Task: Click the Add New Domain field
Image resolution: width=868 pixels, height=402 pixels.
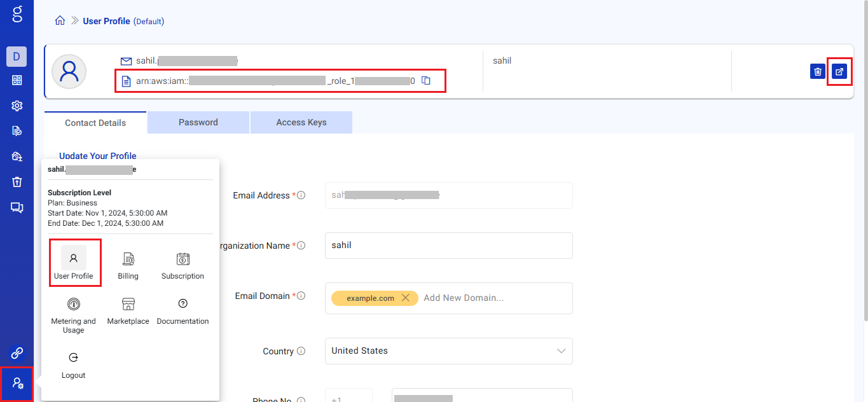Action: pos(493,298)
